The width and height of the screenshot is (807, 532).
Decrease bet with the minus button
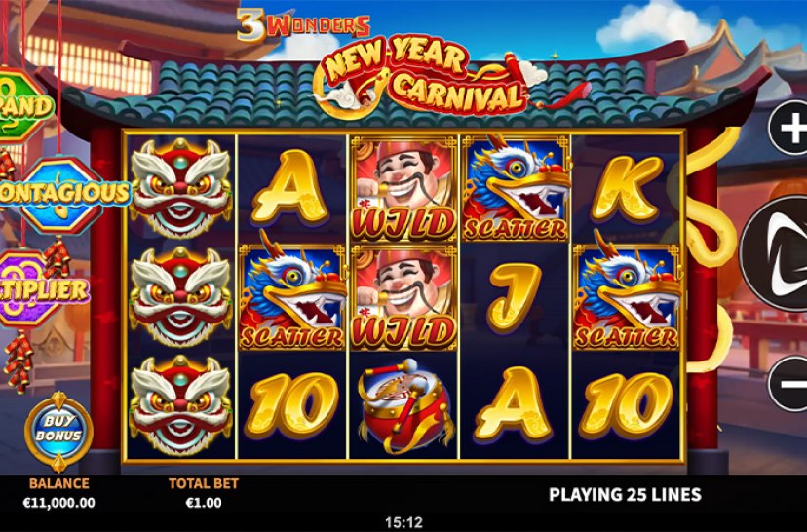pos(788,384)
